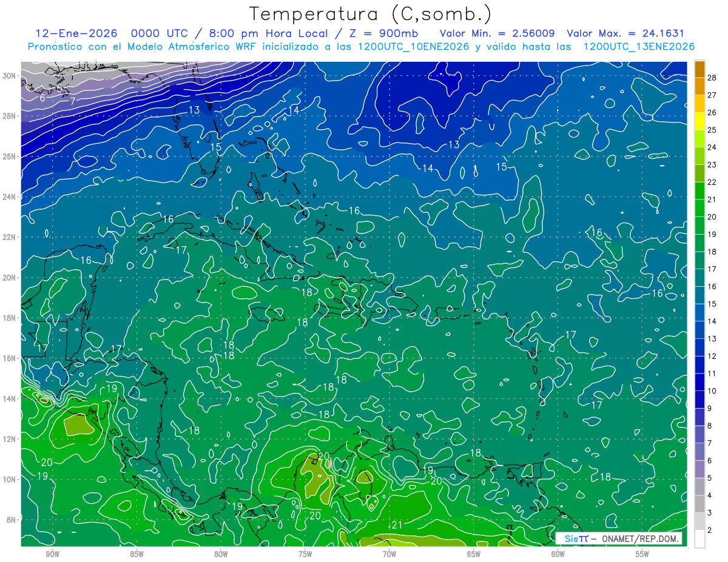
Task: Click the '12N' latitude axis label
Action: click(x=10, y=439)
